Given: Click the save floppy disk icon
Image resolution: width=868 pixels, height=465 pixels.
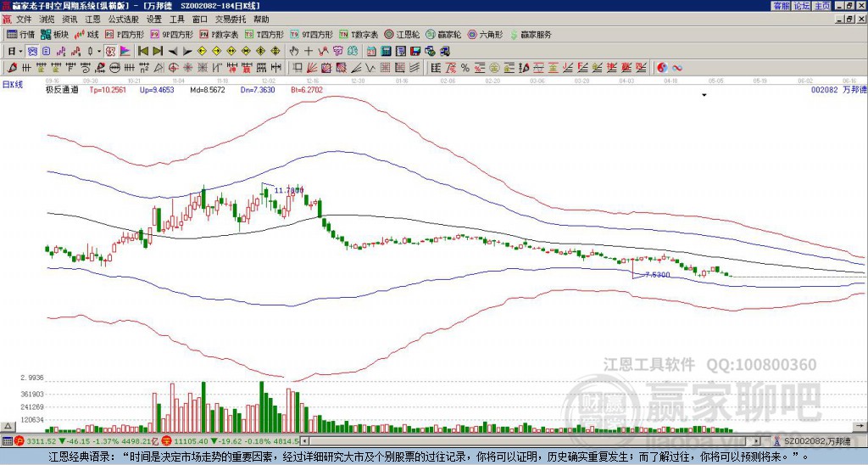Looking at the screenshot, I should (415, 52).
